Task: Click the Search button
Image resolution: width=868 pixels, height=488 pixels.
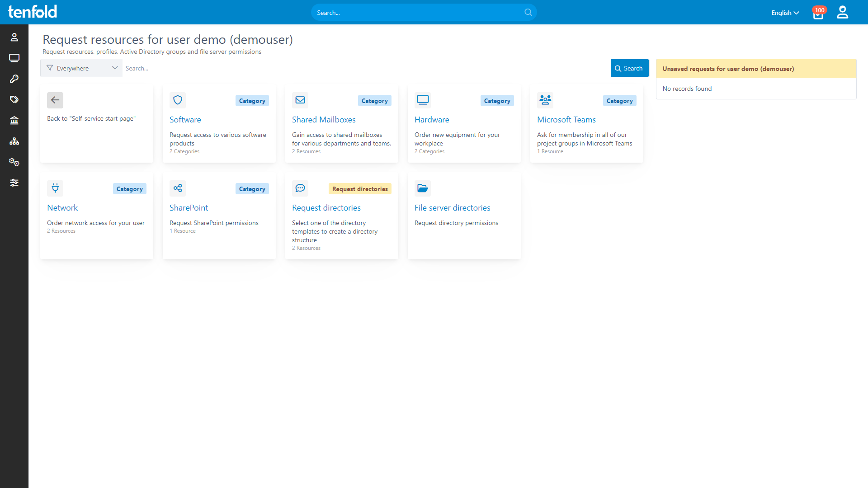Action: pos(629,68)
